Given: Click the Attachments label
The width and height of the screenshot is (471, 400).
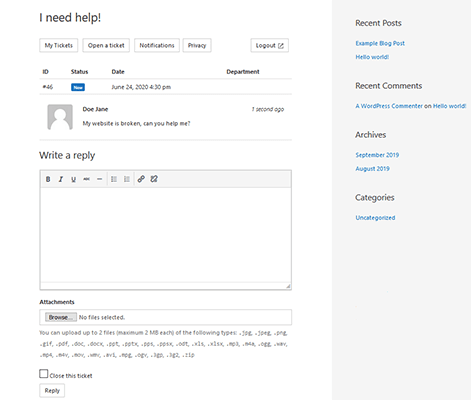Looking at the screenshot, I should click(x=57, y=302).
